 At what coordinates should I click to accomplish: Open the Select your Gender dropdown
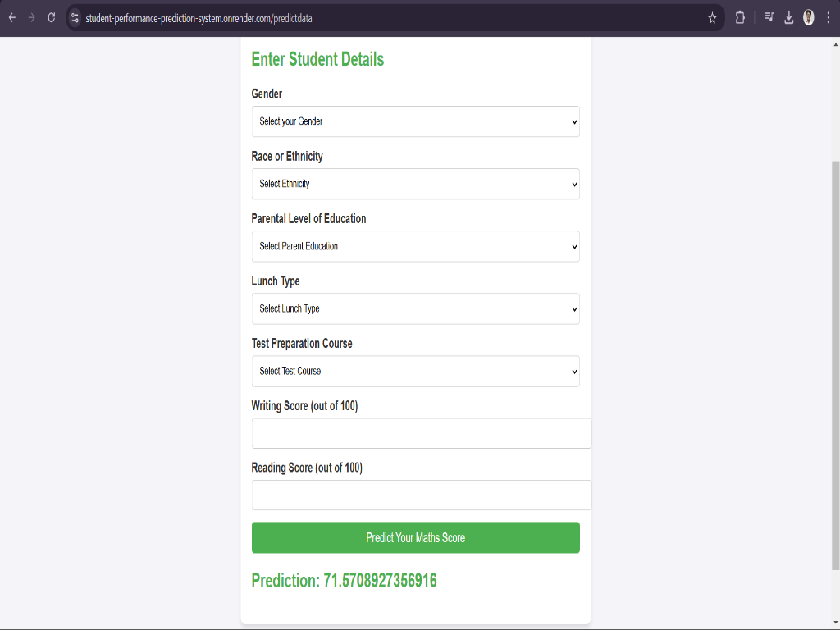coord(416,121)
